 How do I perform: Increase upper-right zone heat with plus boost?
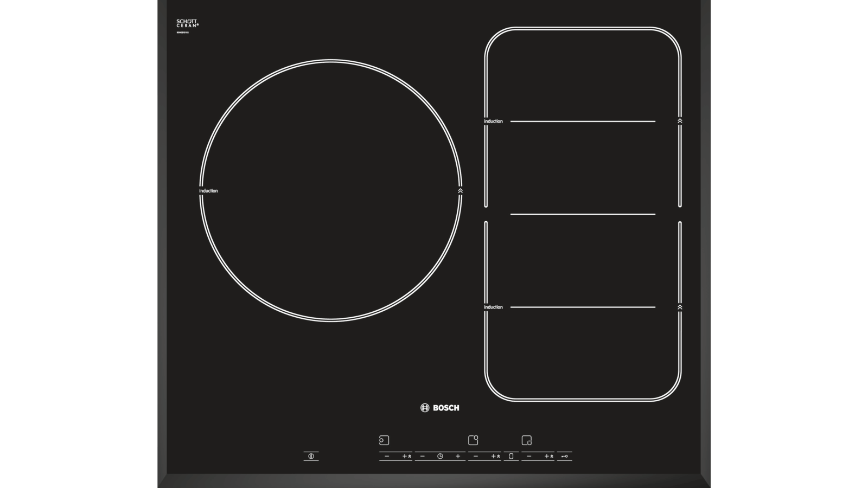495,457
